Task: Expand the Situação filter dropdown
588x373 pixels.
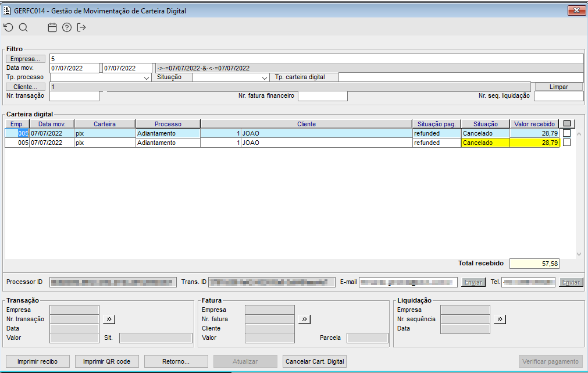Action: [265, 77]
